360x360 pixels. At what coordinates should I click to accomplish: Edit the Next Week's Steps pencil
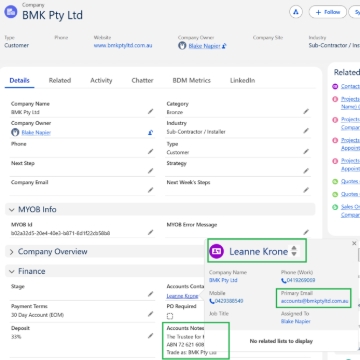pyautogui.click(x=306, y=190)
